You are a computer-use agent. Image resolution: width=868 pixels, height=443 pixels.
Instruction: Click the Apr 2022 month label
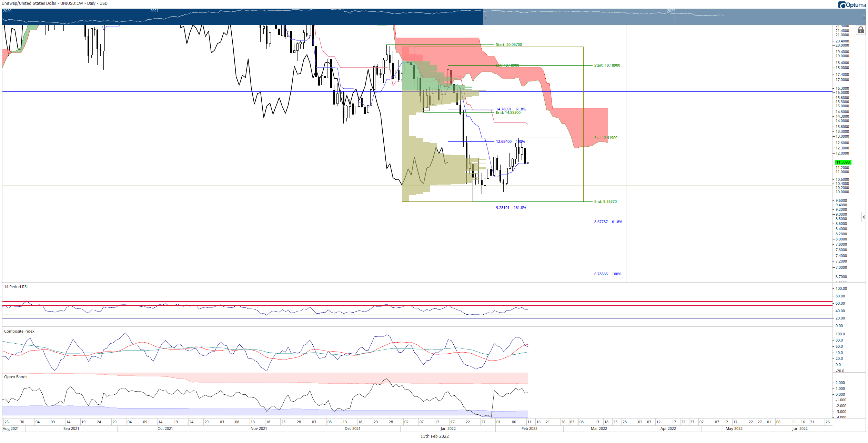tap(668, 429)
